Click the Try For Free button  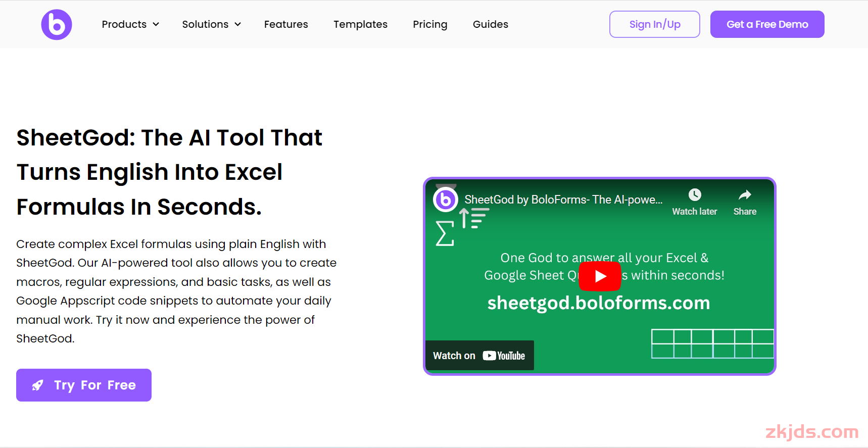tap(84, 385)
